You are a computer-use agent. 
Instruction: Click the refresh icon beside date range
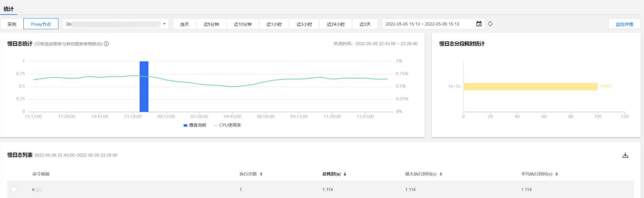(490, 24)
